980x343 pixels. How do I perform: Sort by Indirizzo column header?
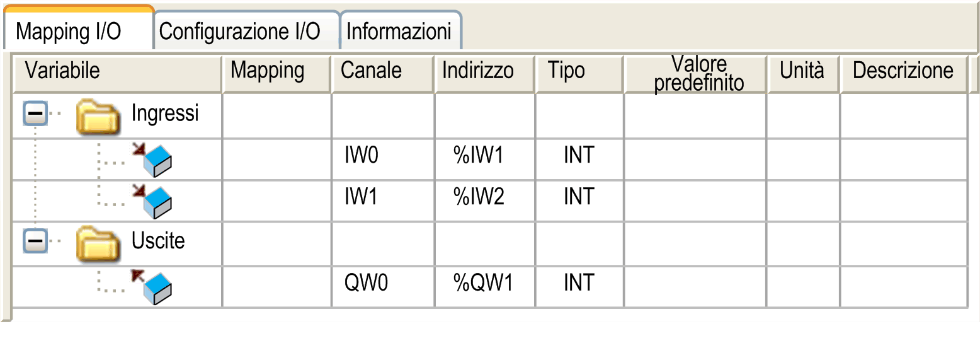[477, 71]
